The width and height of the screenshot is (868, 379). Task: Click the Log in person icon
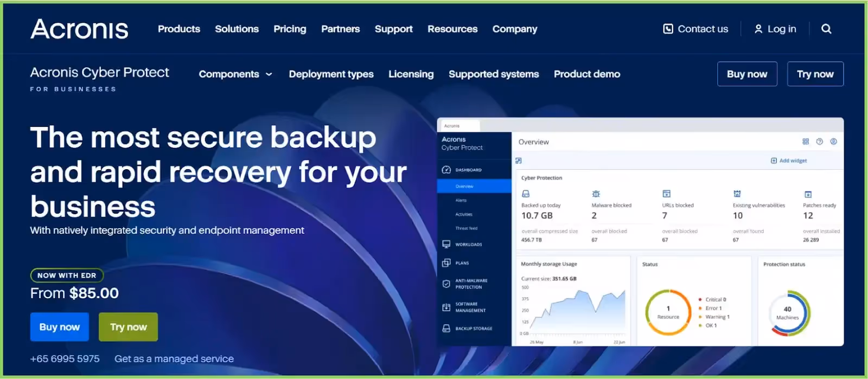pyautogui.click(x=758, y=29)
